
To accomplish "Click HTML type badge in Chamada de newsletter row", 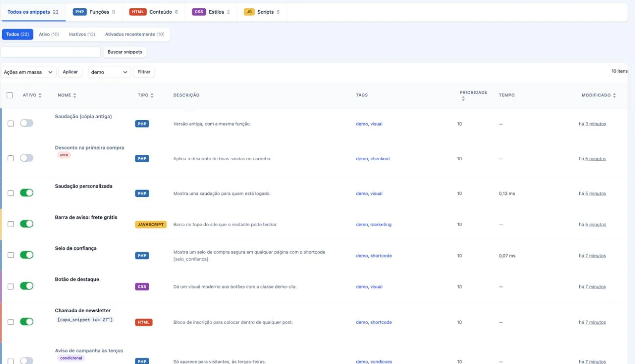I will pos(144,322).
